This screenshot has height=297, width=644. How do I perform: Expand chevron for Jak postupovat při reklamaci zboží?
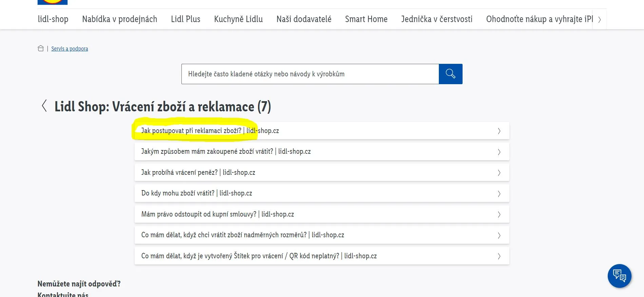click(x=499, y=131)
